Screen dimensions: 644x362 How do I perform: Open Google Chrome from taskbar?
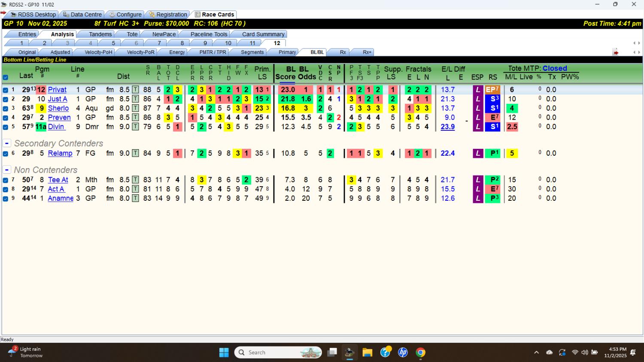(421, 353)
